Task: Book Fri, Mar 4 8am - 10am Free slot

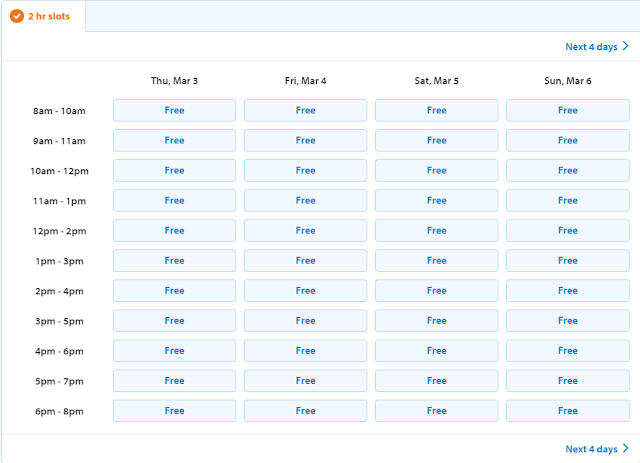Action: coord(305,110)
